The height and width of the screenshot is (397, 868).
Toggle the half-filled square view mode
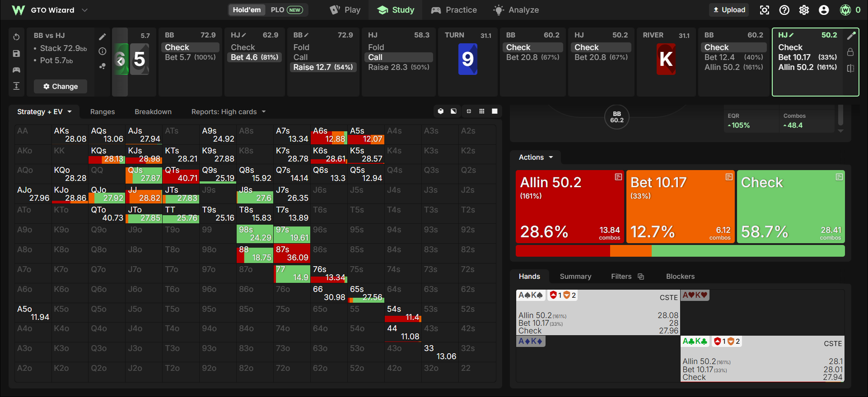453,111
